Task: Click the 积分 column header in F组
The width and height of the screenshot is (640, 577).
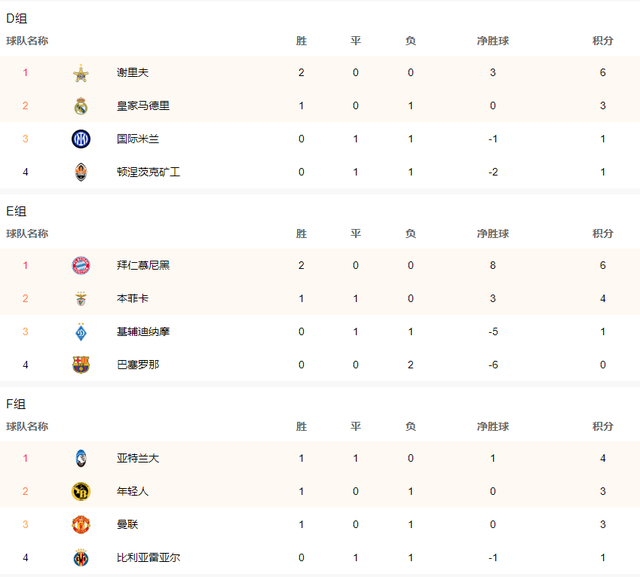Action: click(603, 427)
